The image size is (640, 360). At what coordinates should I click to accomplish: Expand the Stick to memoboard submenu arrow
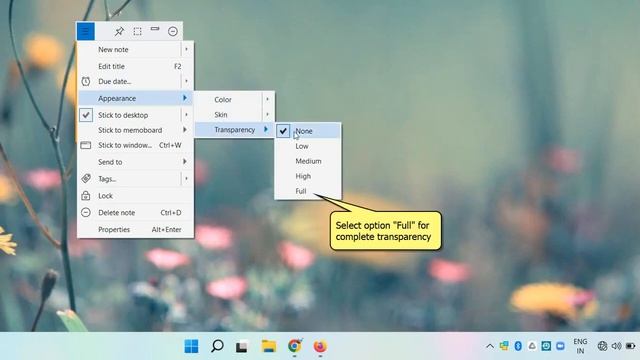pos(185,130)
